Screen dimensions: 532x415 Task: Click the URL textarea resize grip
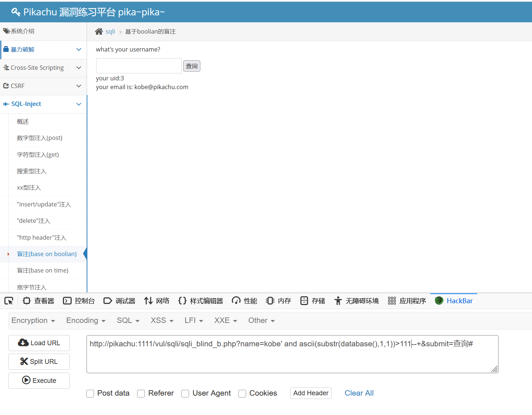tap(494, 369)
